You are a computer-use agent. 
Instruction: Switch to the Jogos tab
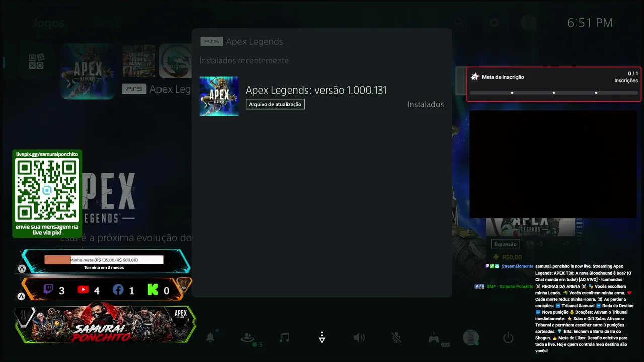coord(49,23)
